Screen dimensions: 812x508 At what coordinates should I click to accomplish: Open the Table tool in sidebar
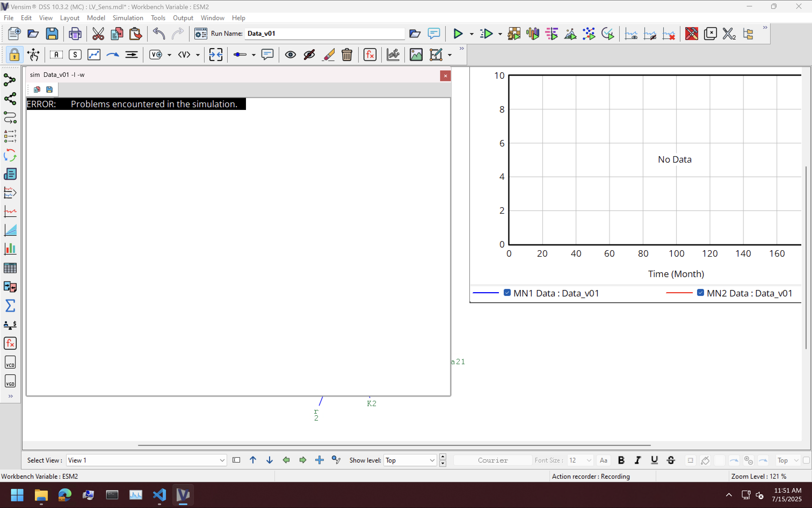pos(10,268)
